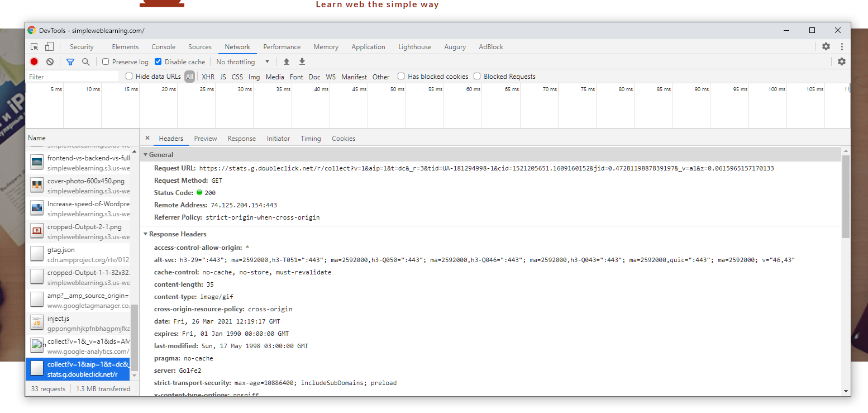Viewport: 868px width, 413px height.
Task: Export HAR file download arrow icon
Action: pos(302,62)
